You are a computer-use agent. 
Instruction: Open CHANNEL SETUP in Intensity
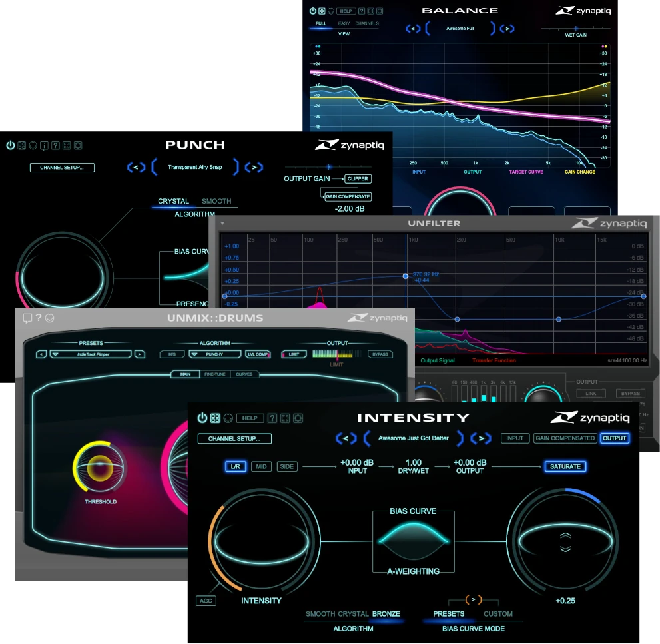[234, 438]
